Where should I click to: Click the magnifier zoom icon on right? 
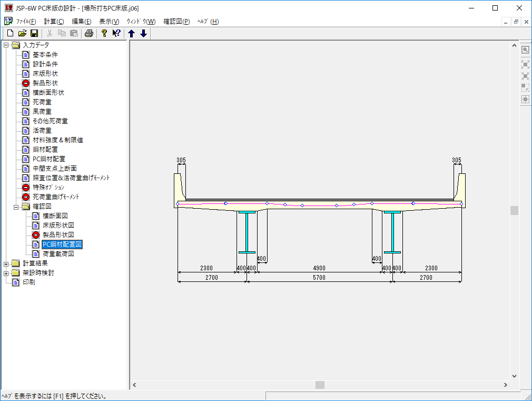[x=525, y=50]
